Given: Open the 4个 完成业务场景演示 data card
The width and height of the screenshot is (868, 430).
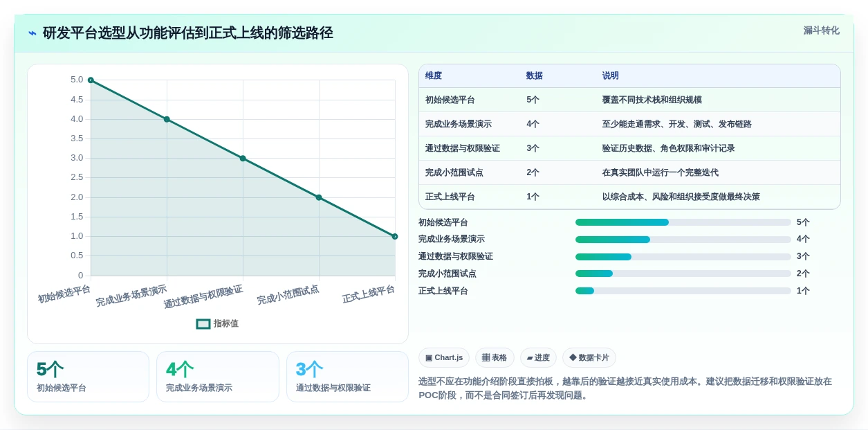Looking at the screenshot, I should click(218, 377).
